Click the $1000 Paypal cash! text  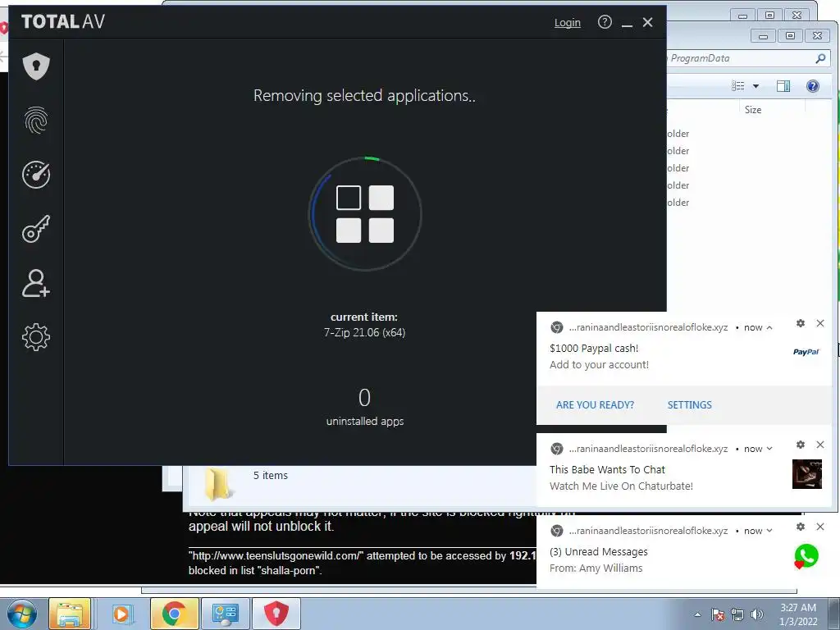click(594, 348)
